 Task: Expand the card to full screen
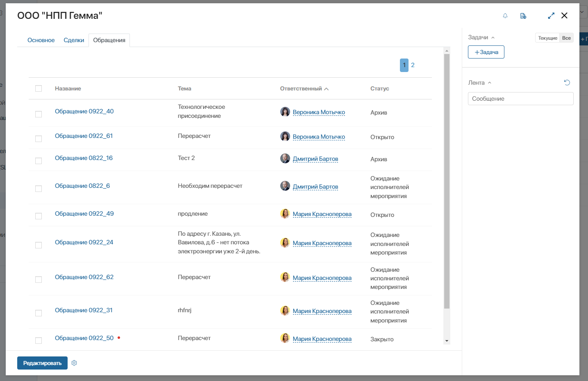click(x=551, y=16)
